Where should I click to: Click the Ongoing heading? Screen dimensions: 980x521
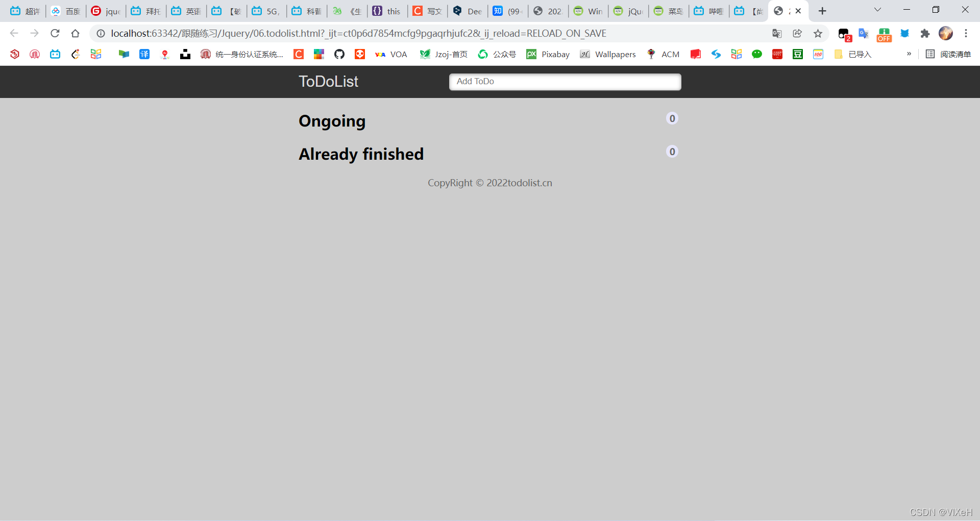(332, 121)
